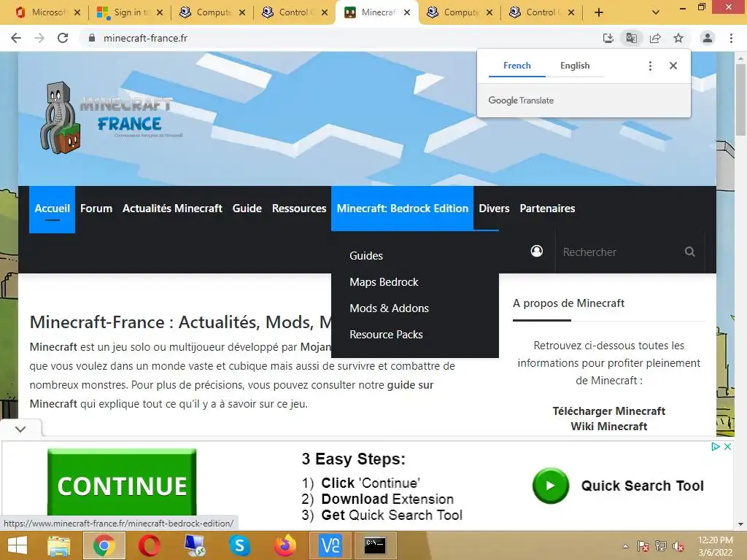Click the padlock site info icon
This screenshot has height=560, width=747.
tap(92, 38)
